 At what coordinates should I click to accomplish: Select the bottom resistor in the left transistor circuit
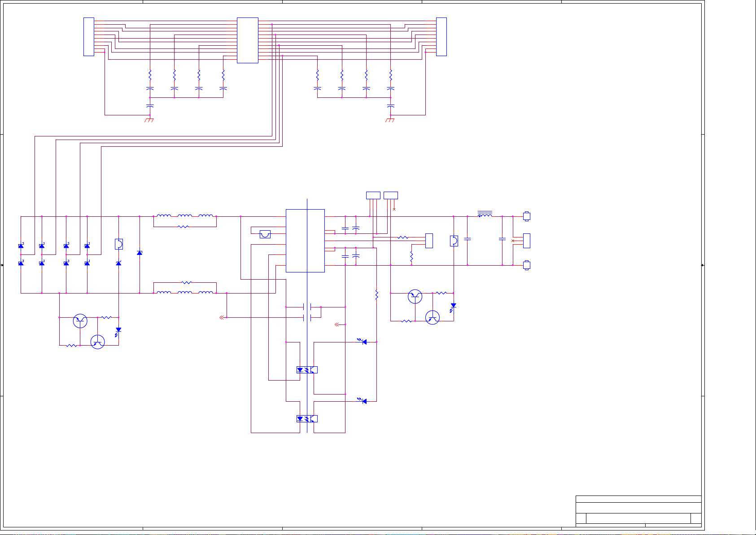click(71, 346)
